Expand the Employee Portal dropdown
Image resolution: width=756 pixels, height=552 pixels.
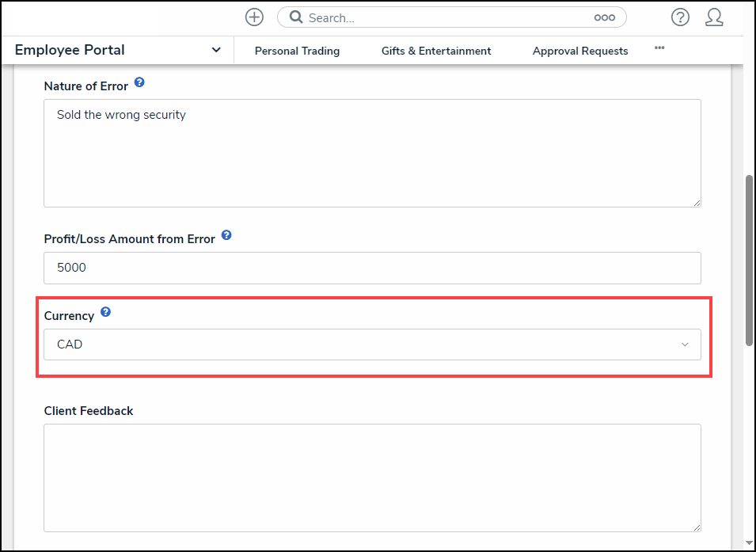click(x=216, y=50)
